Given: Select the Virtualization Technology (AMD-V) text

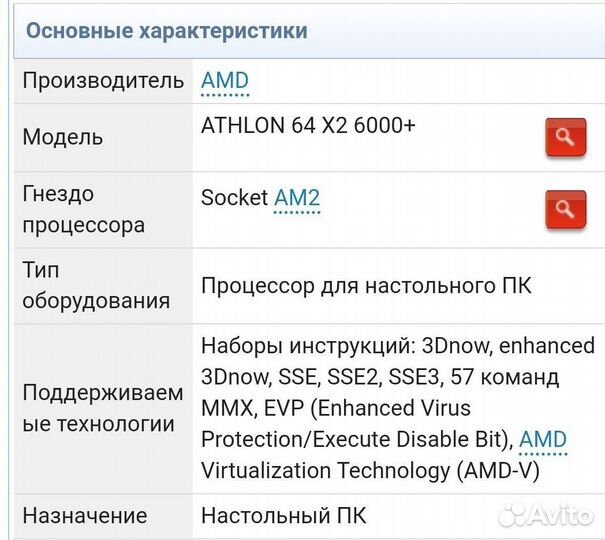Looking at the screenshot, I should click(370, 471).
